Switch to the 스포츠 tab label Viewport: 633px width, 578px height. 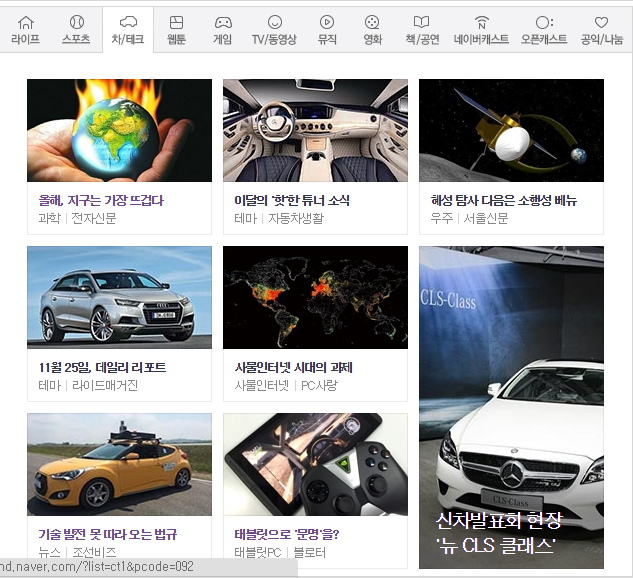pos(76,39)
